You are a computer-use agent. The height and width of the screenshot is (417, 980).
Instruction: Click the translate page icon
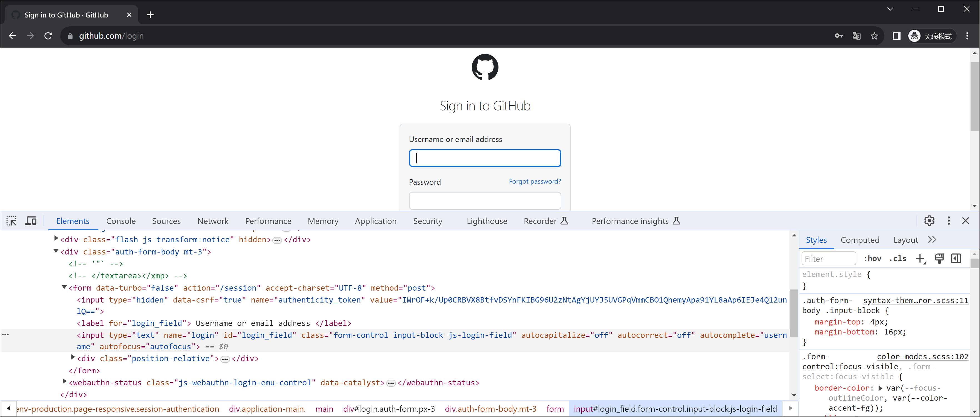856,36
